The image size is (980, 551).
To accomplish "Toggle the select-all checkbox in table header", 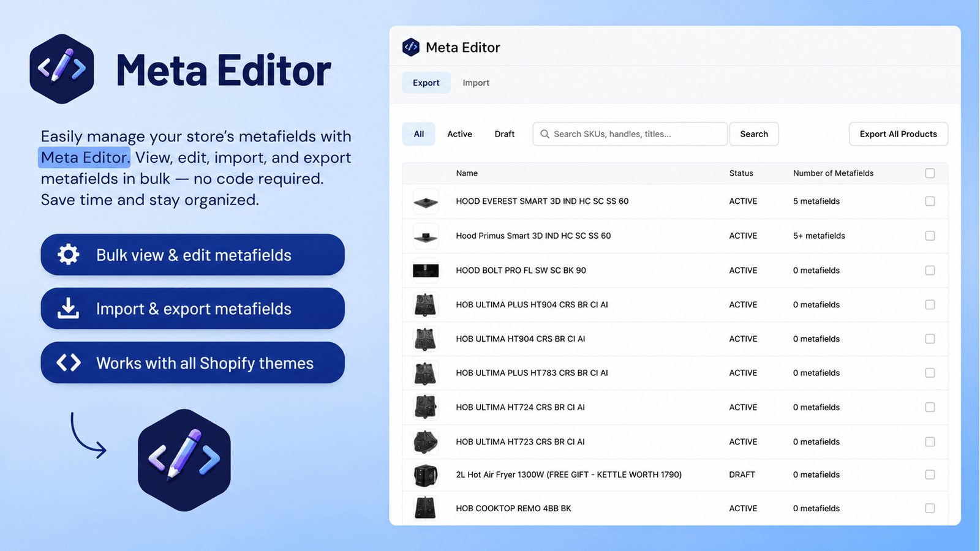I will [x=930, y=173].
